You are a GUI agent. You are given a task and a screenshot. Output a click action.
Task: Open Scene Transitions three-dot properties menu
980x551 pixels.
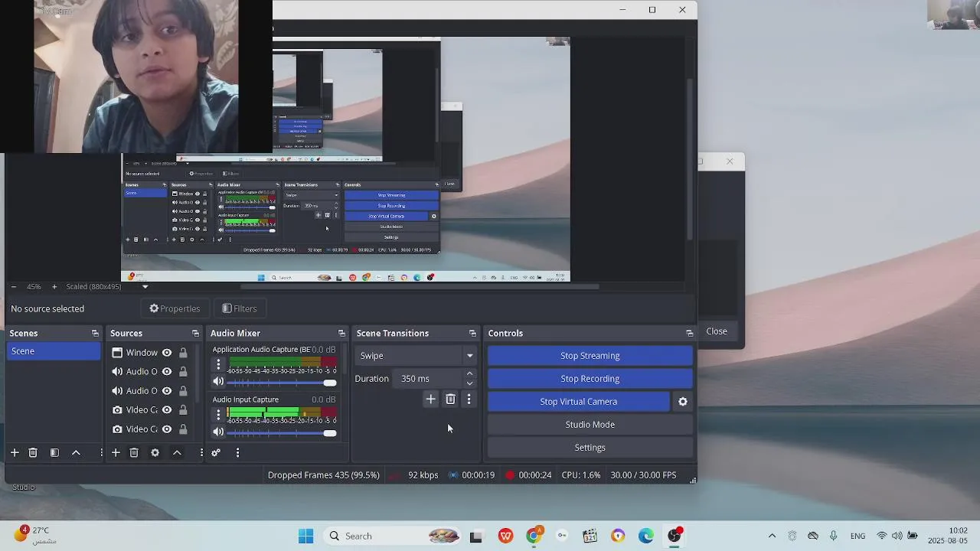click(469, 399)
